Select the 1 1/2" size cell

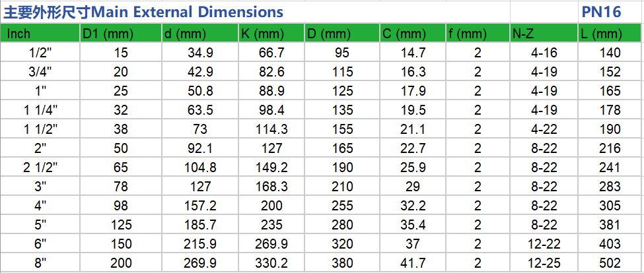[39, 129]
